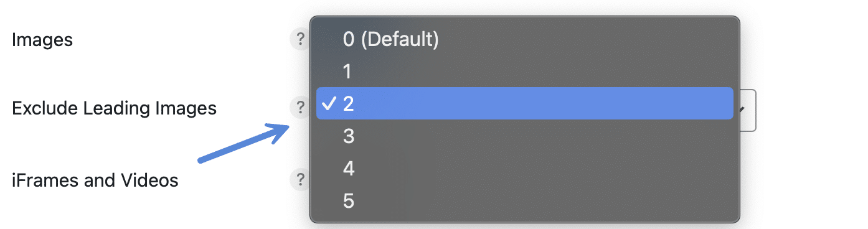This screenshot has height=229, width=868.
Task: Click the iFrames and Videos label
Action: [x=95, y=180]
